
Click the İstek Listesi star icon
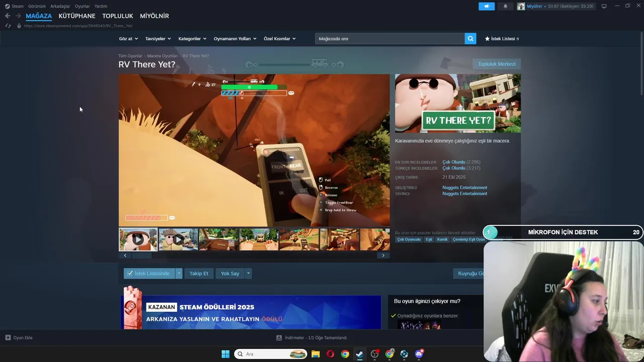pos(487,39)
